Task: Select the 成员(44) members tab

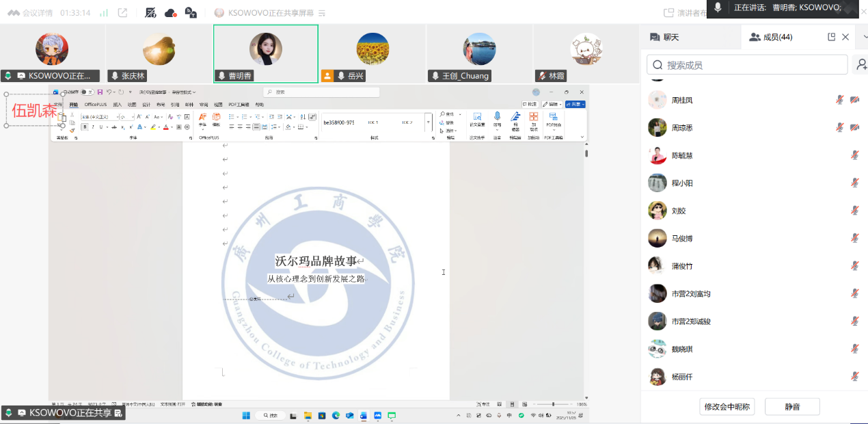Action: (771, 37)
